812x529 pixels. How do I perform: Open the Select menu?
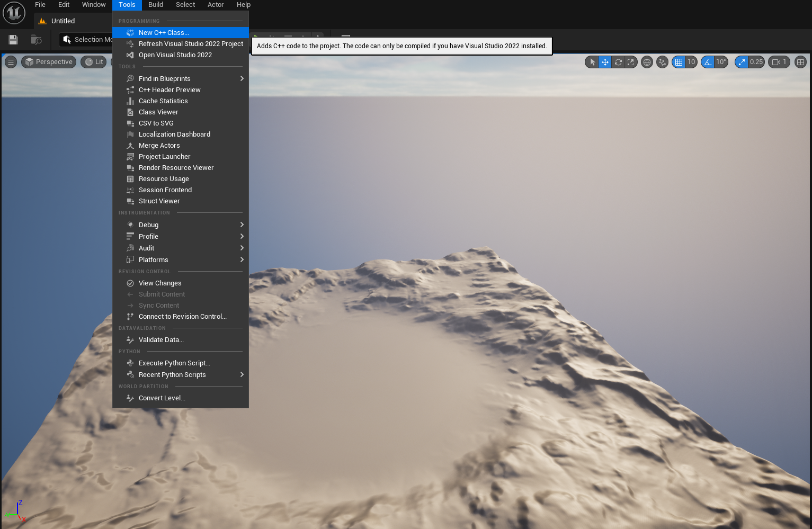click(185, 5)
